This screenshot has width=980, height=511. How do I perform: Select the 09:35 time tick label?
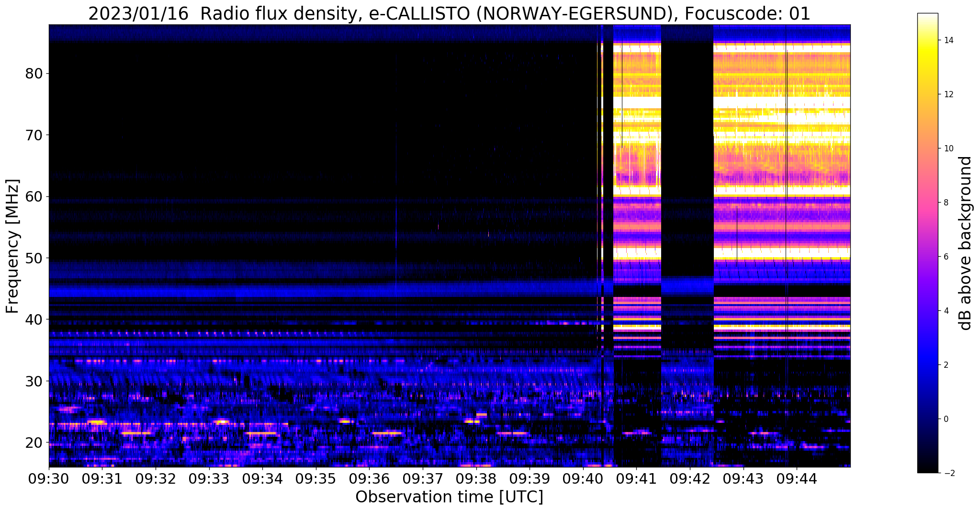click(x=316, y=478)
